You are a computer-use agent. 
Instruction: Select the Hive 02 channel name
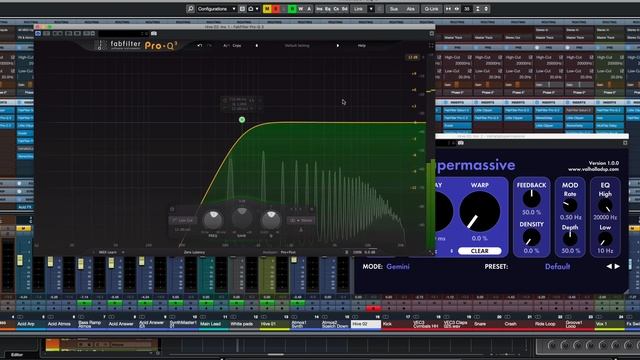pyautogui.click(x=366, y=324)
